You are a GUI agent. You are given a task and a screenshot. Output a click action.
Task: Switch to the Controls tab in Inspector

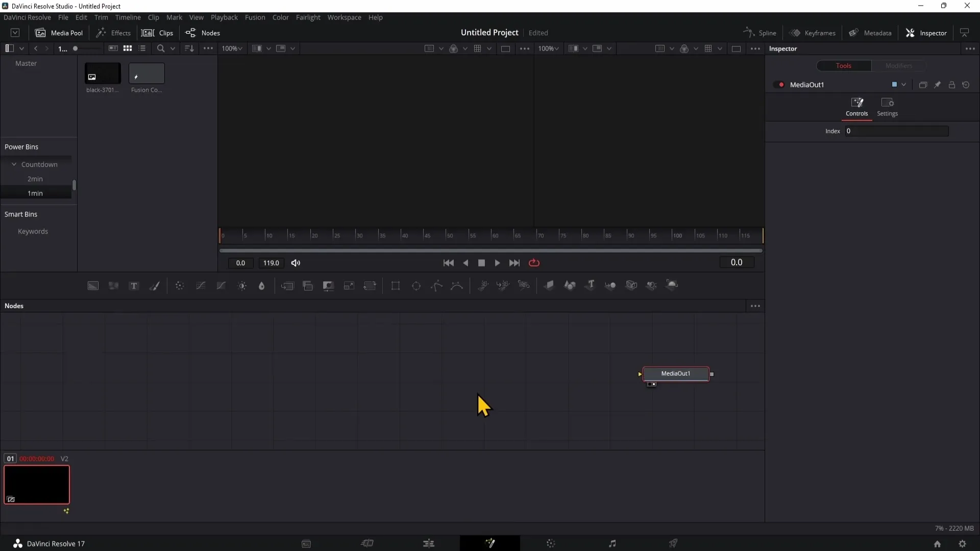857,106
